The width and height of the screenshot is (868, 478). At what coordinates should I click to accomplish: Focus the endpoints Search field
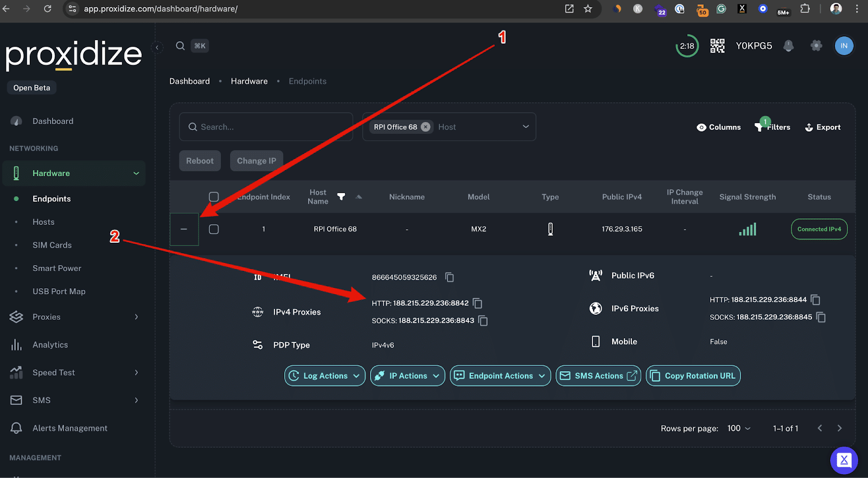click(x=266, y=127)
